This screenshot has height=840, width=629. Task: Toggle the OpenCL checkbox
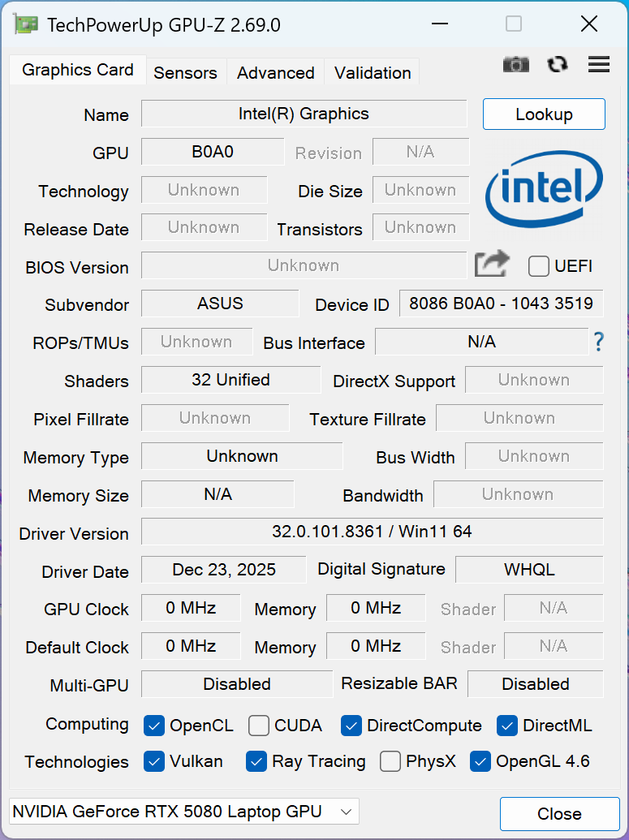coord(153,726)
